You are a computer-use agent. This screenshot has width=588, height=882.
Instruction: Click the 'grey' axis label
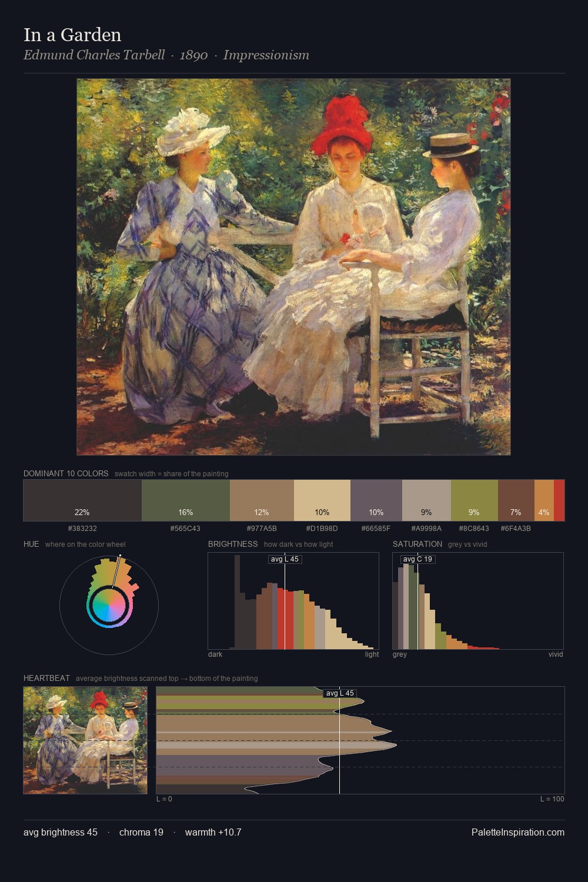[400, 654]
